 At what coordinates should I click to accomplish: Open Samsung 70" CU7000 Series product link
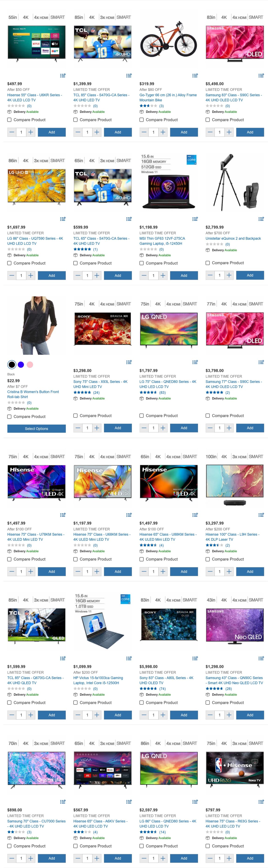[x=36, y=824]
